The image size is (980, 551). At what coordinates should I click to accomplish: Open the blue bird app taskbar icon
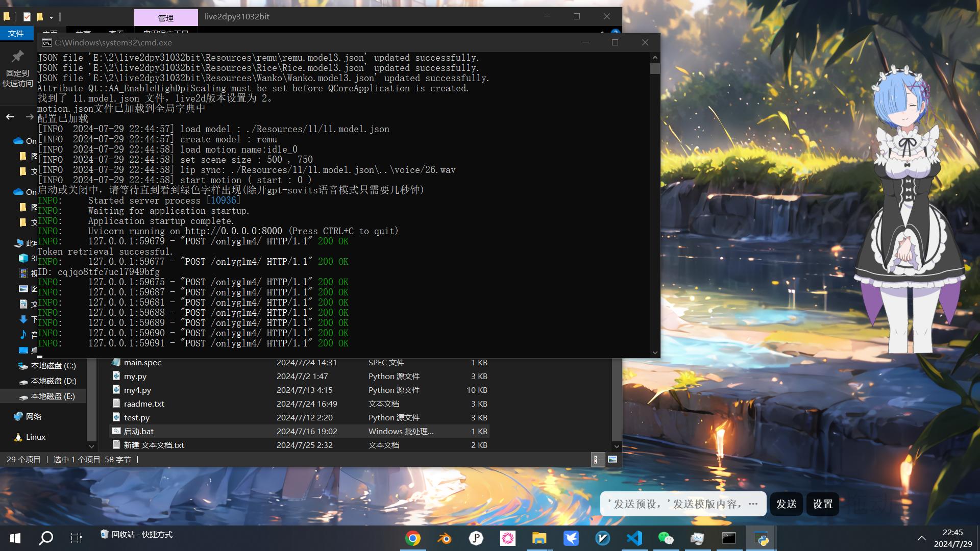tap(571, 538)
